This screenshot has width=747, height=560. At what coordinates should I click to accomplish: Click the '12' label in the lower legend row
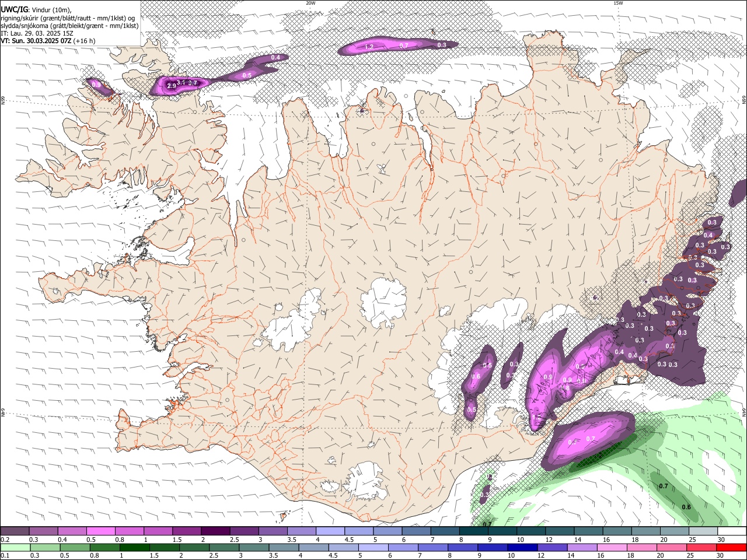[541, 555]
